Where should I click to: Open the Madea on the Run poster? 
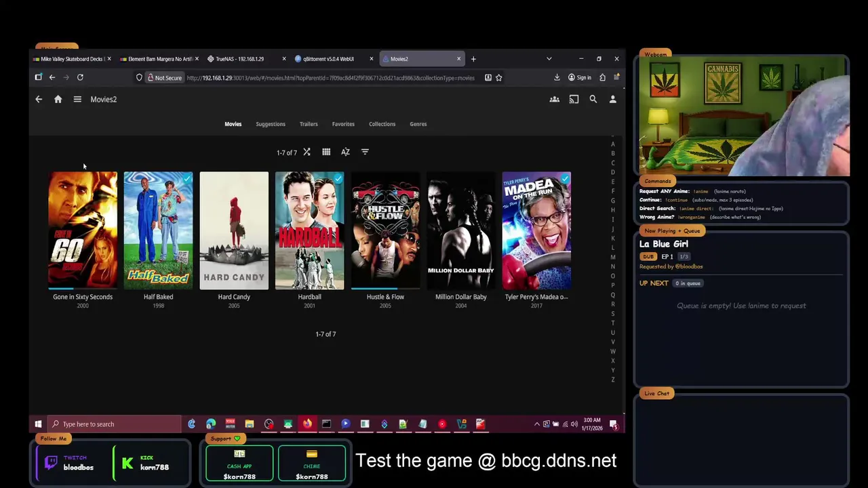click(536, 230)
